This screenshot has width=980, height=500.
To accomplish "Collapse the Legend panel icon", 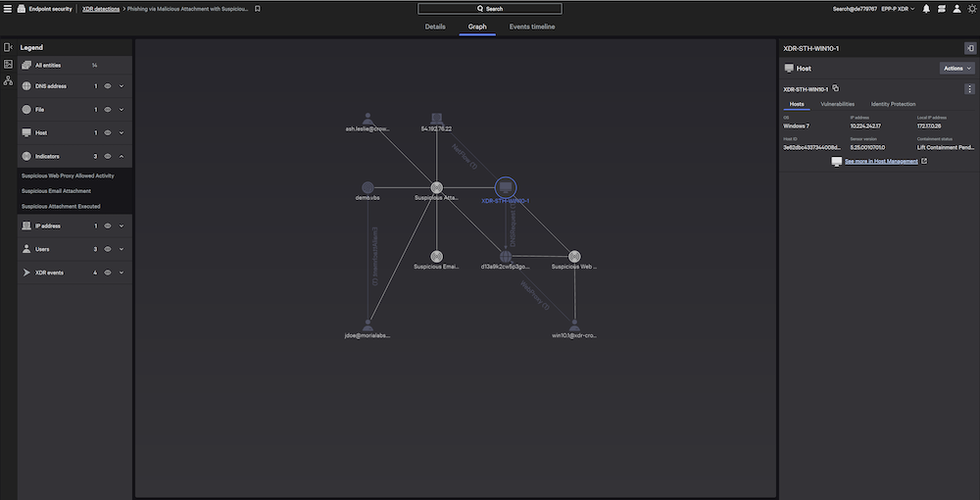I will tap(8, 47).
